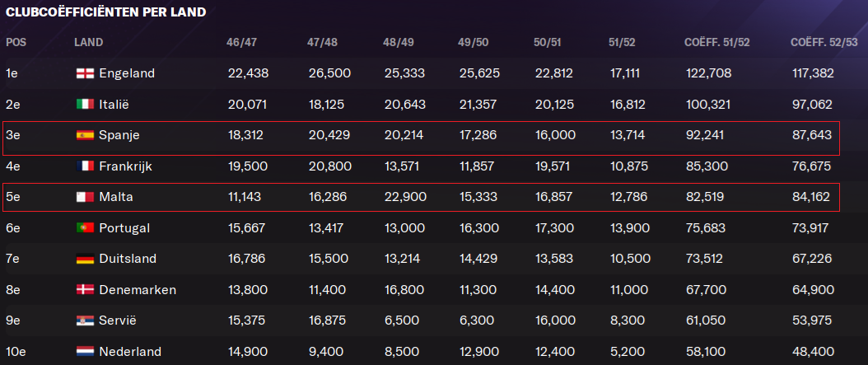Screen dimensions: 868x365
Task: Click the Malta flag icon
Action: tap(86, 197)
